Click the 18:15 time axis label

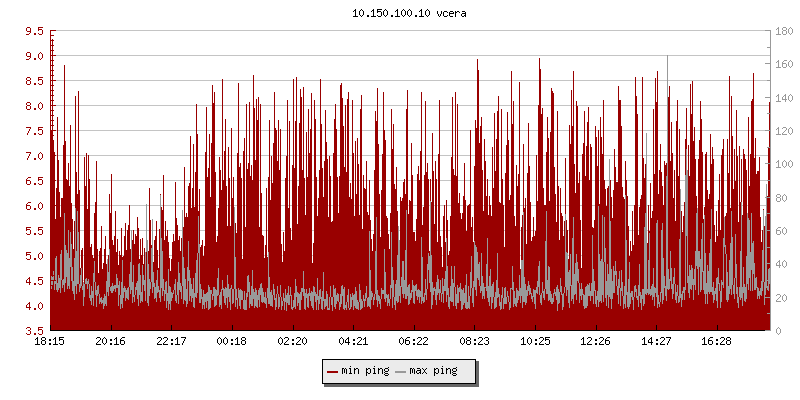[50, 342]
